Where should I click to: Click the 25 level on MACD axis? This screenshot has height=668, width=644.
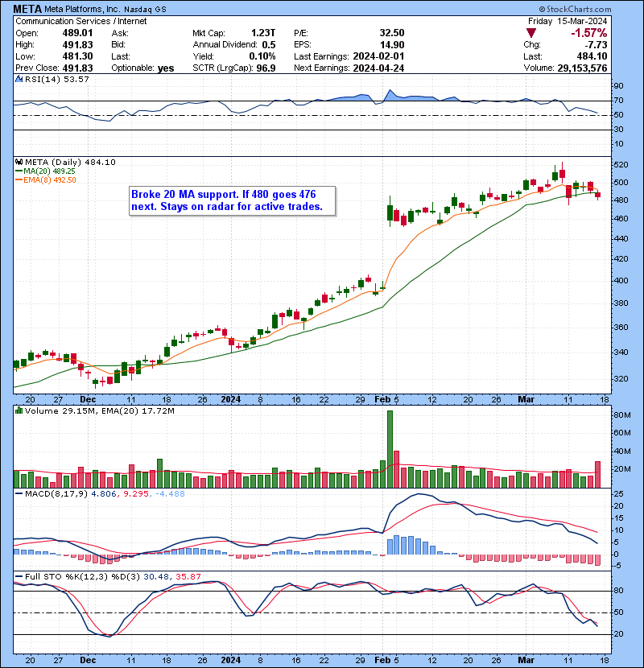(618, 494)
